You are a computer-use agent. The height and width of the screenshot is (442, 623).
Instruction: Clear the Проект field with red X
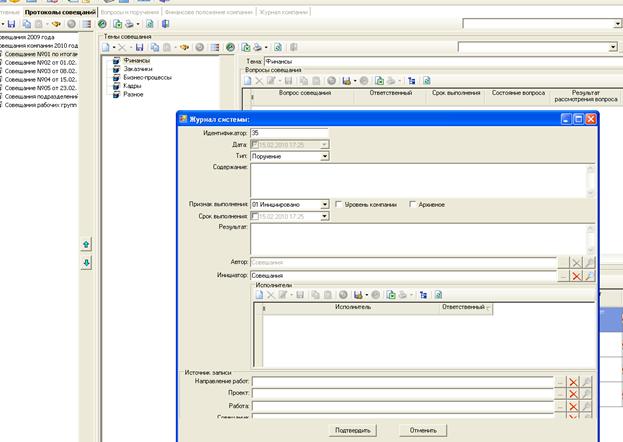pyautogui.click(x=573, y=394)
